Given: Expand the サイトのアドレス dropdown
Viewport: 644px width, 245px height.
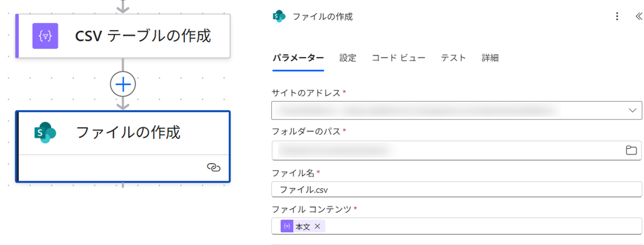Looking at the screenshot, I should (x=632, y=110).
